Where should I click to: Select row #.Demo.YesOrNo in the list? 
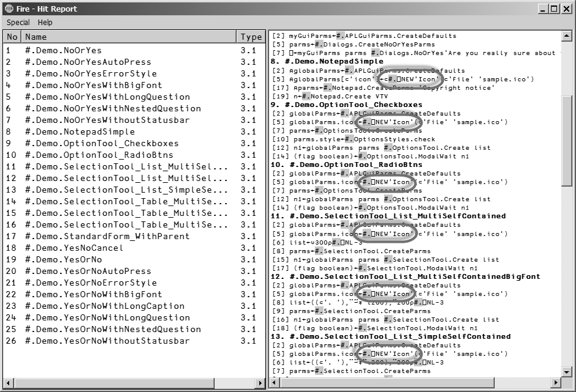coord(134,260)
